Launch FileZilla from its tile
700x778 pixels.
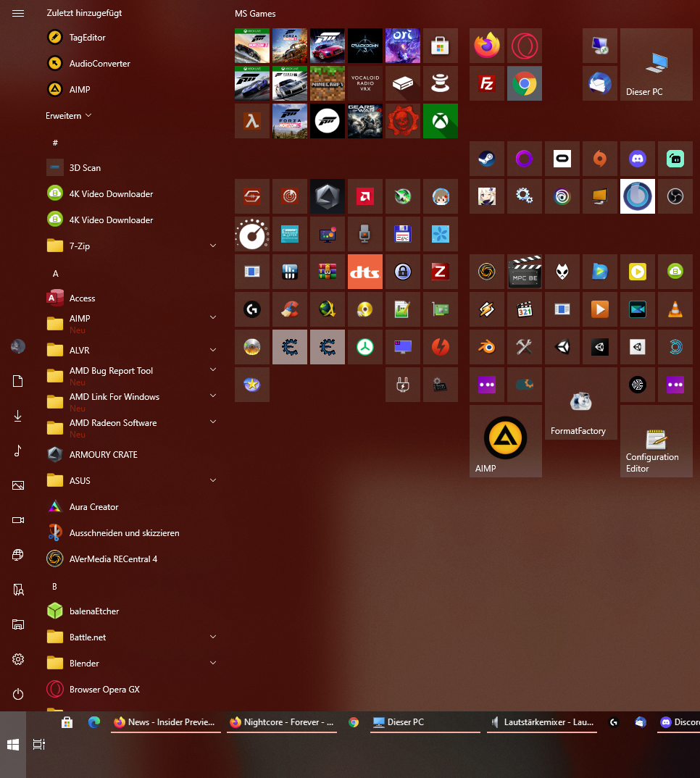[x=486, y=83]
